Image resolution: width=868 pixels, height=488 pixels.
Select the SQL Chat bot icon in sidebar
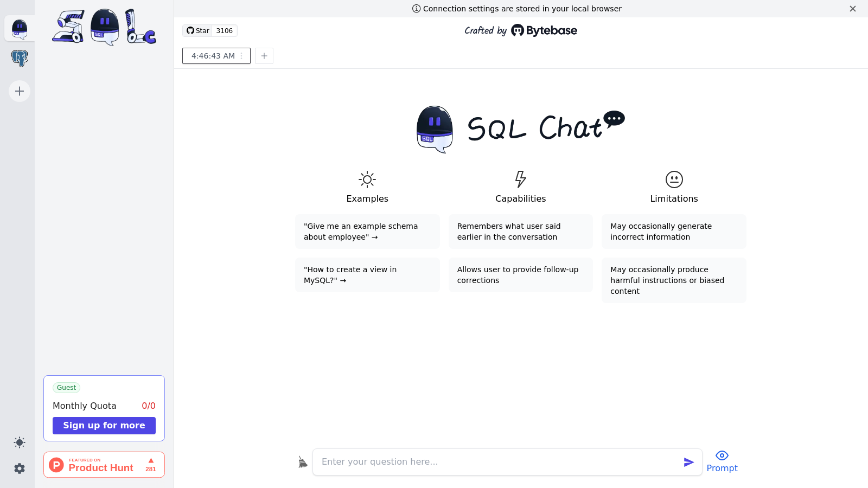click(19, 28)
